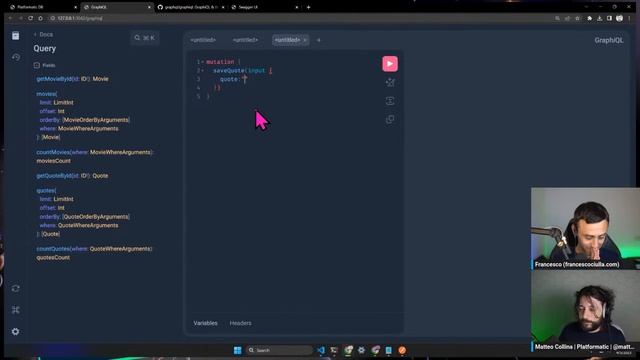Image resolution: width=640 pixels, height=360 pixels.
Task: Toggle the documentation explorer icon in left sidebar
Action: click(x=16, y=36)
